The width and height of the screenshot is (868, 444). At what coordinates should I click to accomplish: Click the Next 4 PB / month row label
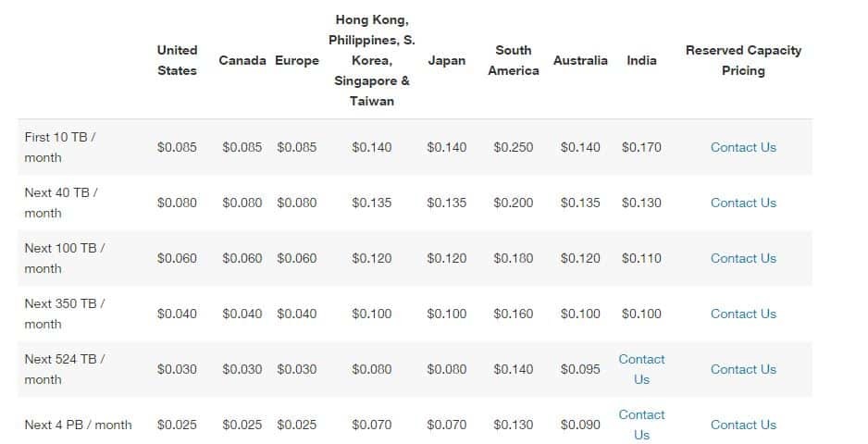(x=78, y=425)
